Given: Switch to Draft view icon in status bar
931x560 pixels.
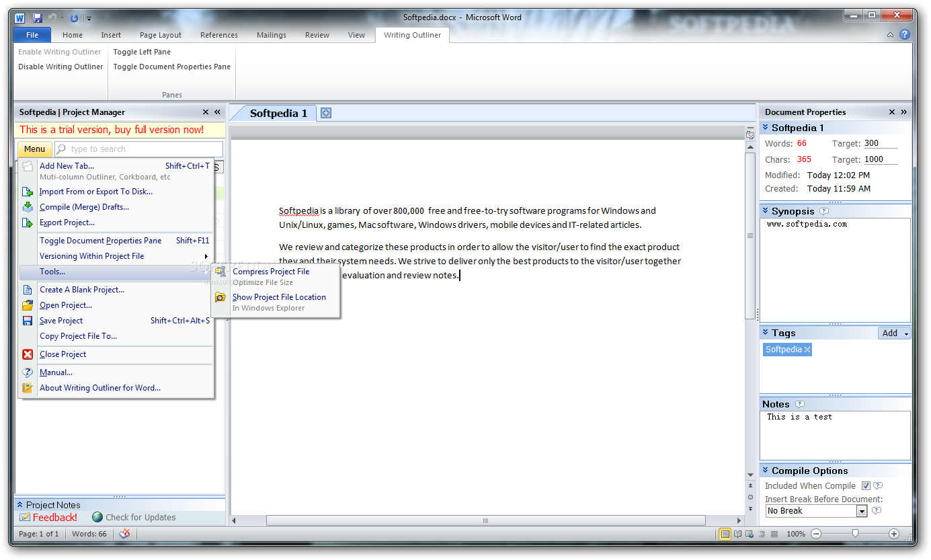Looking at the screenshot, I should (774, 534).
